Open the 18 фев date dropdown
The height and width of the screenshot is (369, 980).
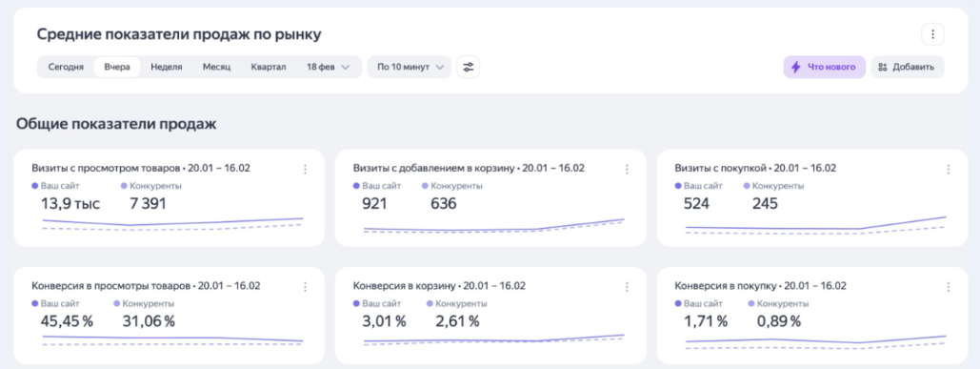click(x=329, y=67)
